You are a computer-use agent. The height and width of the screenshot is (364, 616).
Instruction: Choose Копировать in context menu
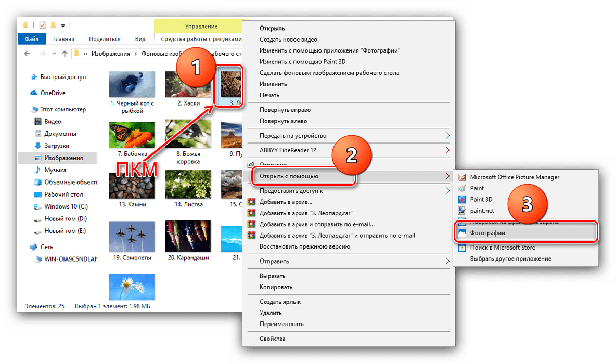pyautogui.click(x=276, y=287)
